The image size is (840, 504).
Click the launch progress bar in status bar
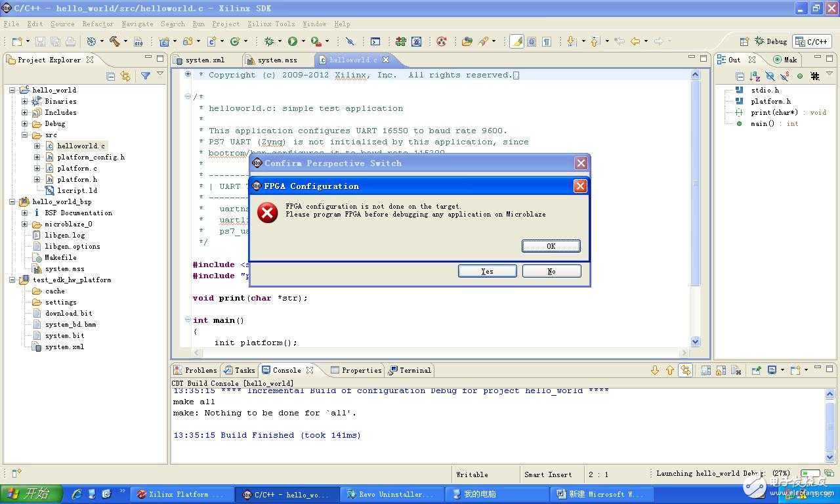click(x=809, y=473)
